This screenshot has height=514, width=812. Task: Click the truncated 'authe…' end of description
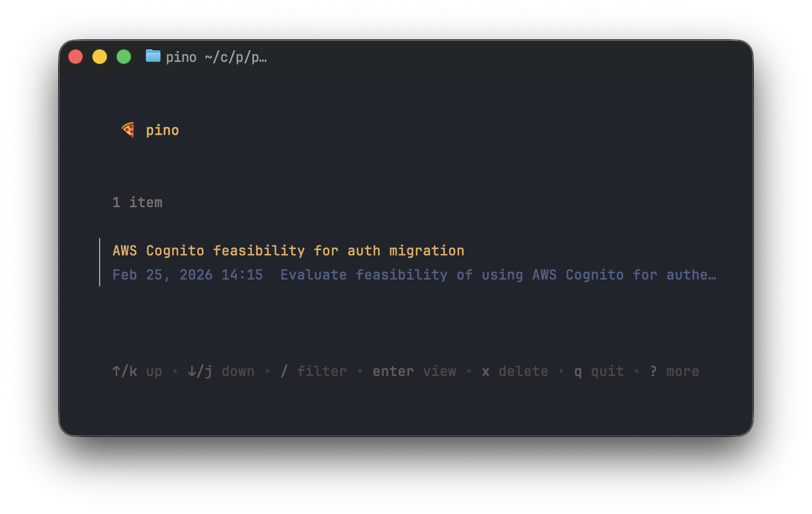click(691, 275)
